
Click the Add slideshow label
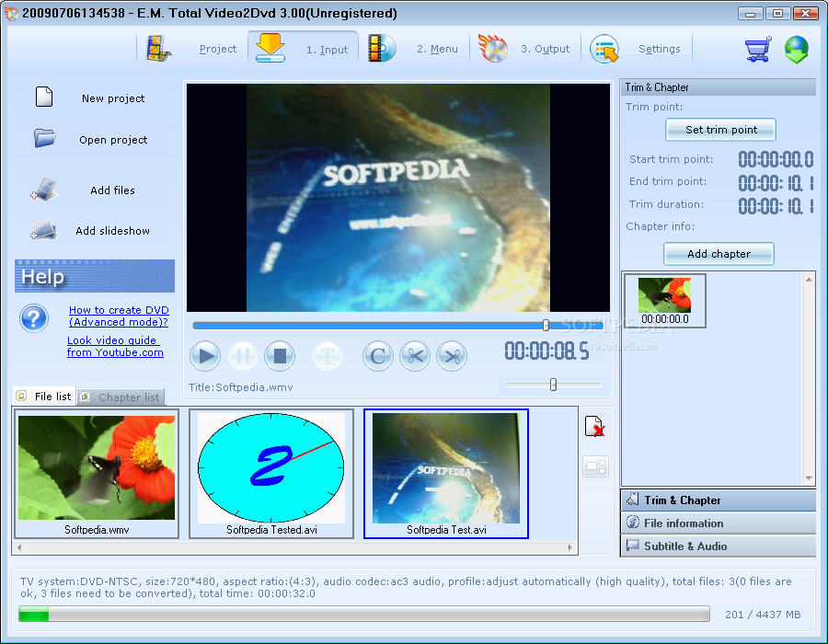tap(112, 231)
